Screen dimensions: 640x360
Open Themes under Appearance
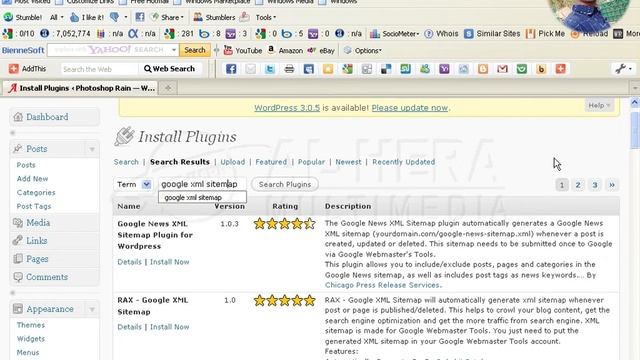31,325
